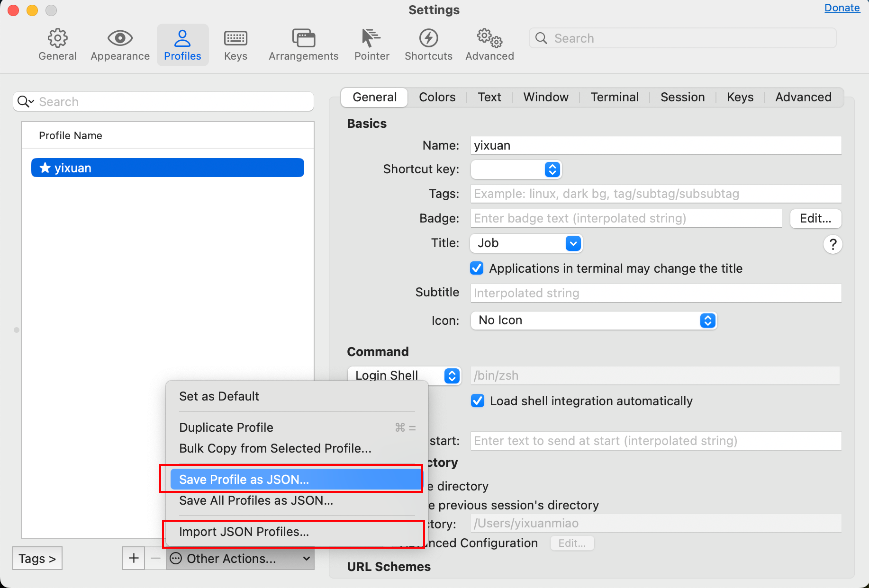Click the Edit button next to Badge
This screenshot has height=588, width=869.
(815, 218)
